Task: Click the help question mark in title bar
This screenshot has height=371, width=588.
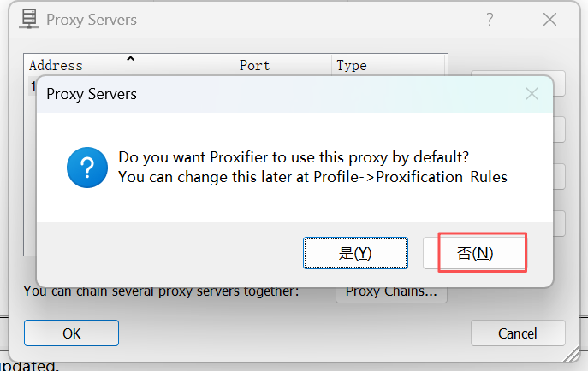Action: click(490, 19)
